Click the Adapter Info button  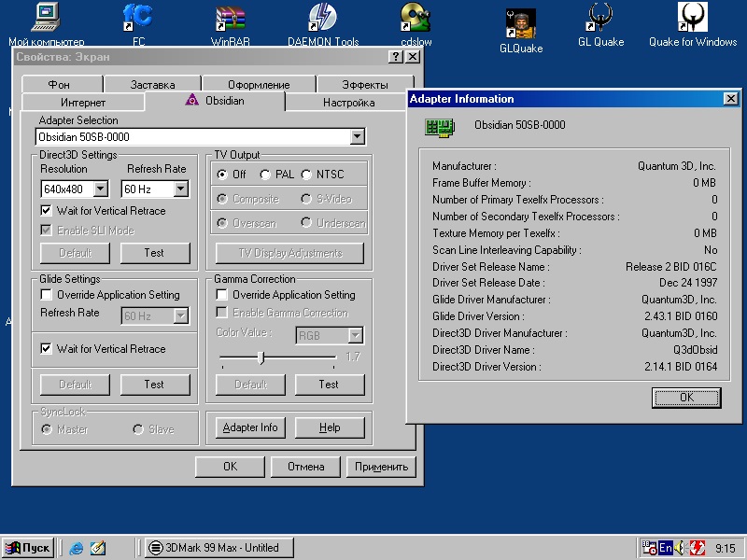(250, 427)
